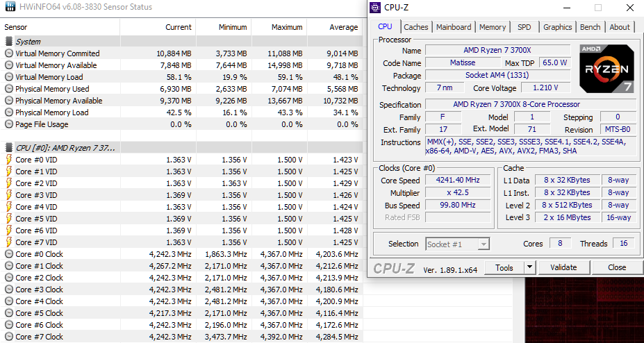Click the Validate button
Screen dimensions: 644x343
[563, 268]
